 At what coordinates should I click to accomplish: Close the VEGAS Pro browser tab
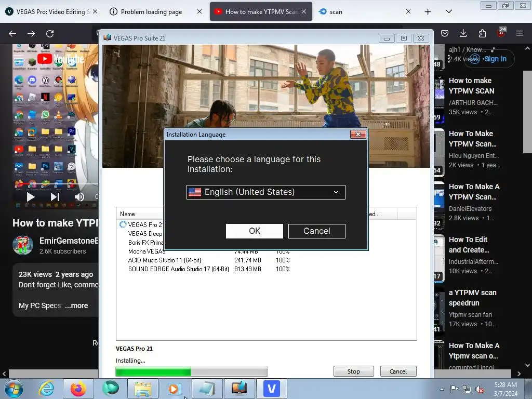point(95,11)
